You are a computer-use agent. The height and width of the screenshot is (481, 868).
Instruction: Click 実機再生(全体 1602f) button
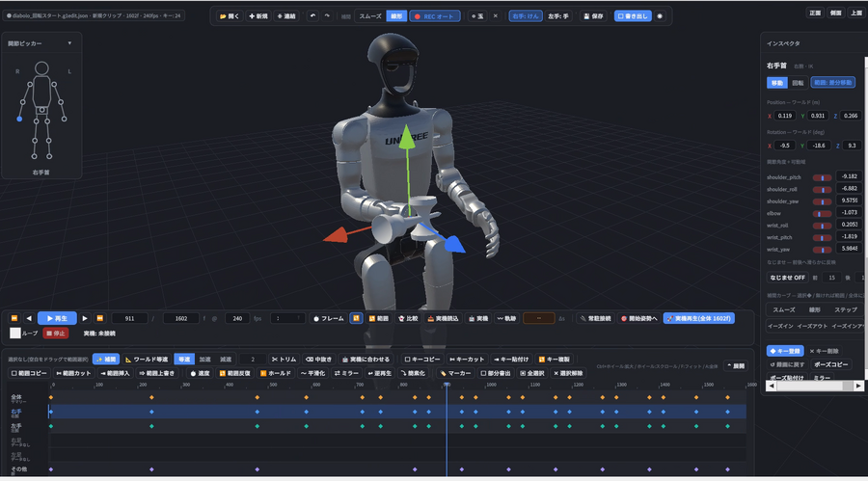(x=698, y=318)
